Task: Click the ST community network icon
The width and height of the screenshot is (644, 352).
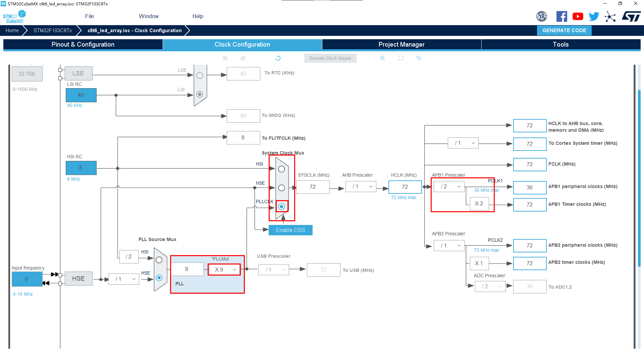Action: tap(610, 16)
